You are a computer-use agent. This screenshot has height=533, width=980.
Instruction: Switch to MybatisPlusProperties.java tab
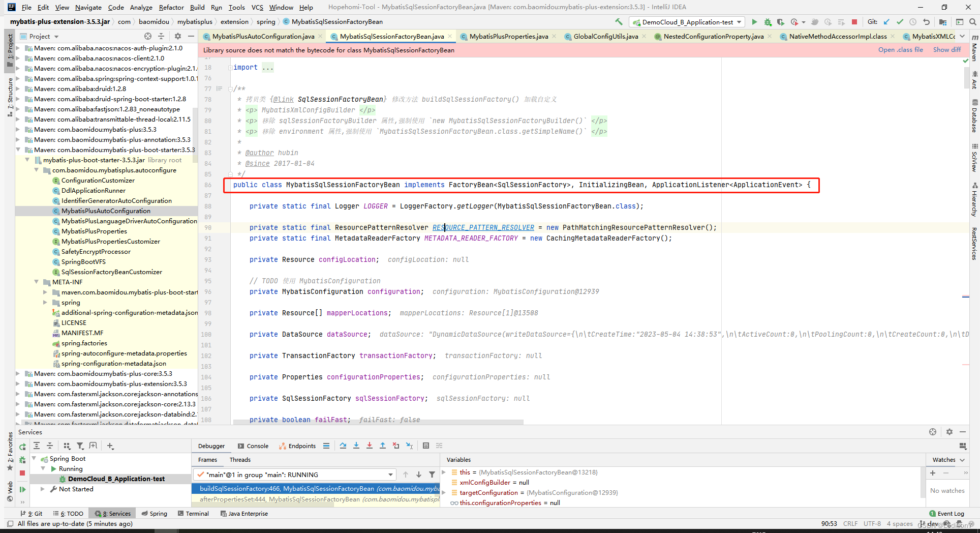(508, 36)
